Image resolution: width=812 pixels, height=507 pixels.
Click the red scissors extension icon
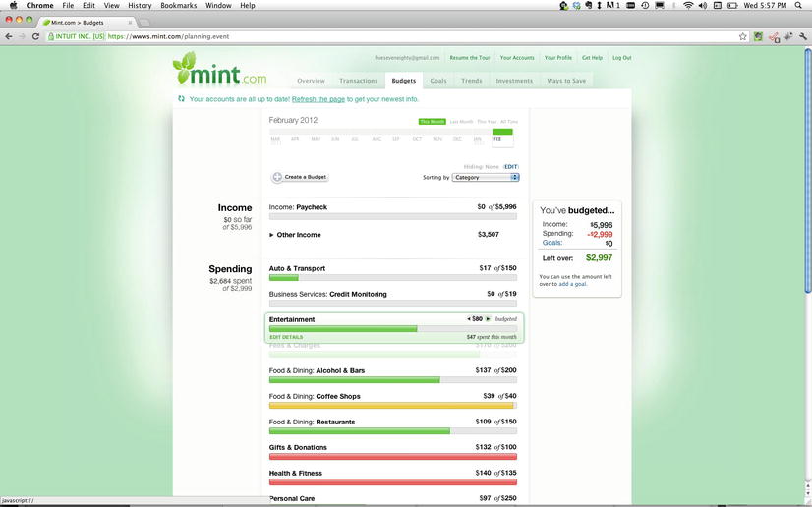774,37
